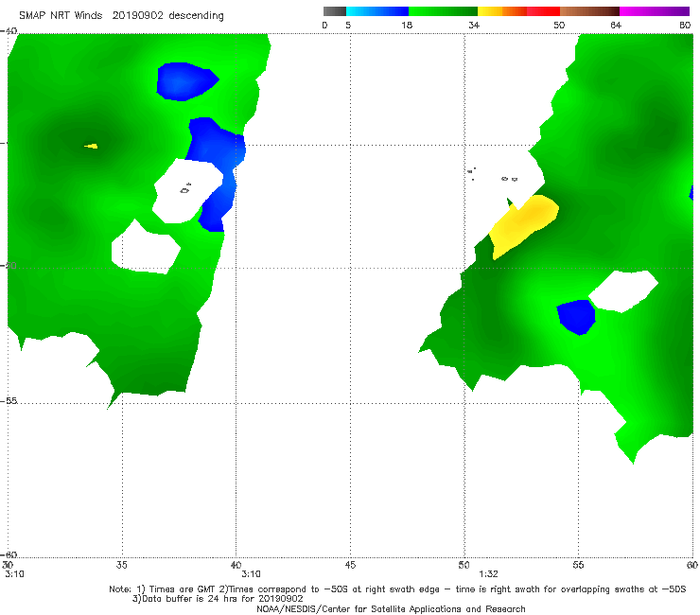Click the blue patch near longitude 55 below -50
Image resolution: width=700 pixels, height=615 pixels.
click(x=576, y=317)
